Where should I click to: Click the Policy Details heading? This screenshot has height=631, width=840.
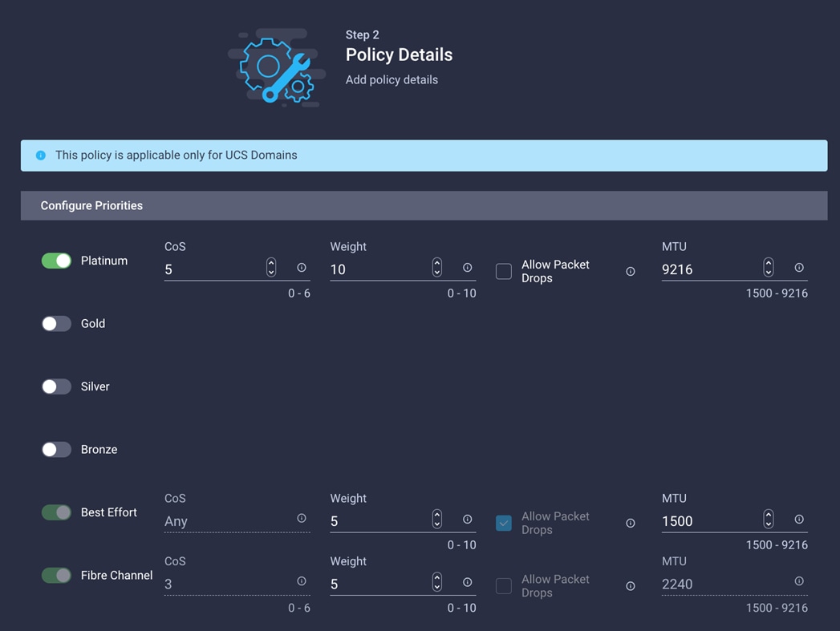399,55
